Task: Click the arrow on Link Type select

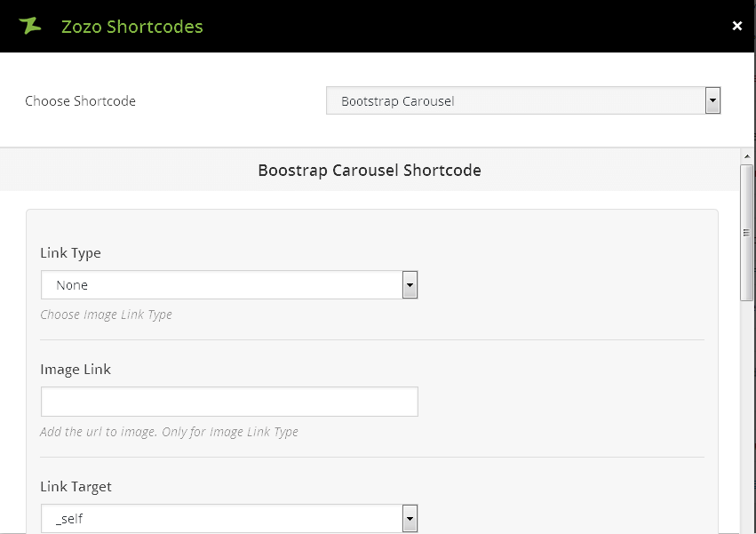Action: point(410,285)
